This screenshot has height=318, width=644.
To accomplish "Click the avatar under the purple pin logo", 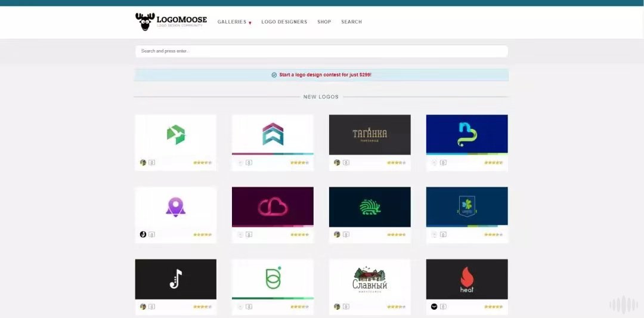I will (143, 234).
